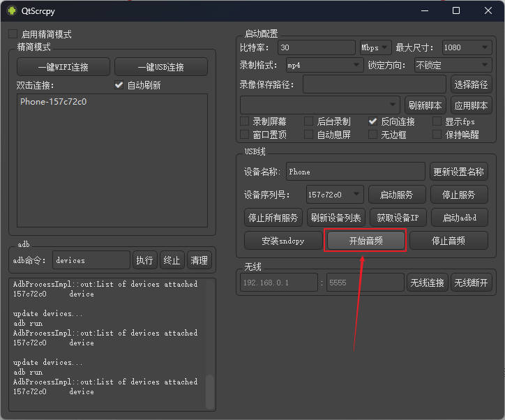Open the device serial 157c72c0 dropdown
505x420 pixels.
(x=335, y=195)
